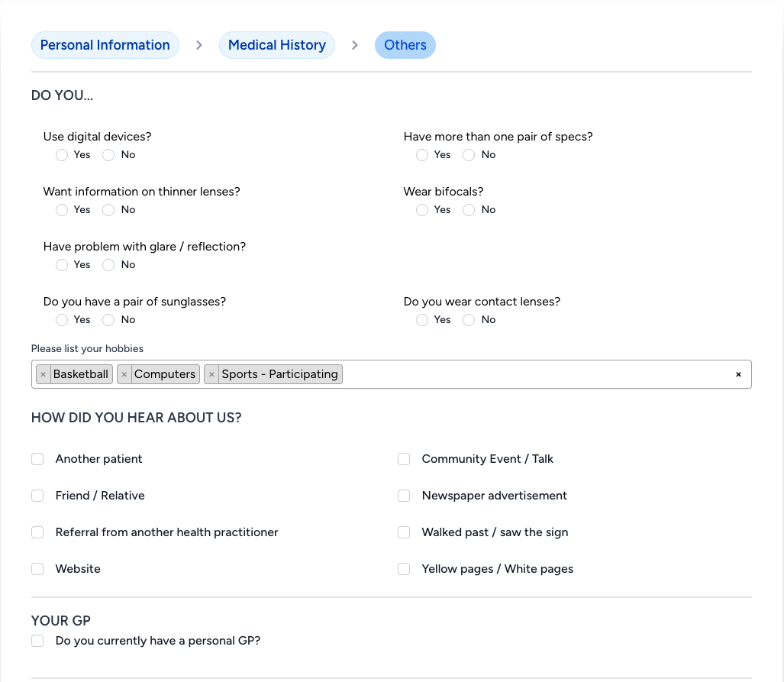Select Yes for using digital devices
784x682 pixels.
pos(61,155)
